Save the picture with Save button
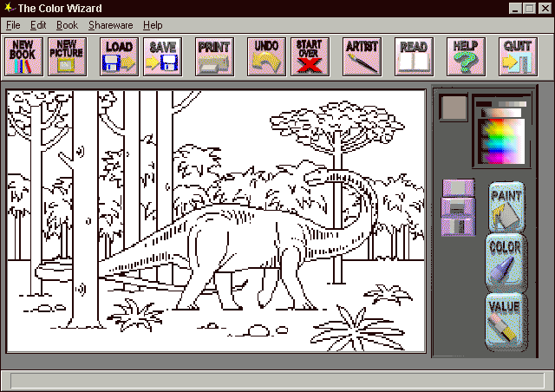This screenshot has height=392, width=555. 162,56
